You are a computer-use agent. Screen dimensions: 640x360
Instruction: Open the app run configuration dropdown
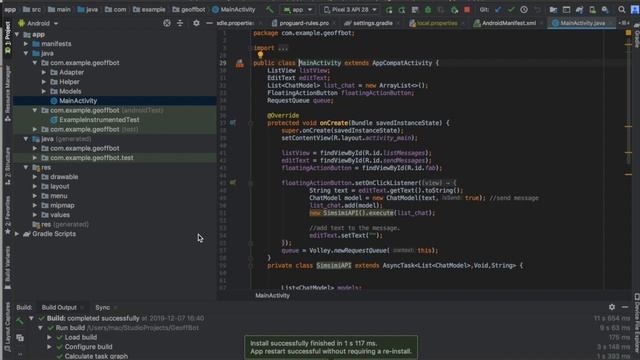(x=298, y=9)
